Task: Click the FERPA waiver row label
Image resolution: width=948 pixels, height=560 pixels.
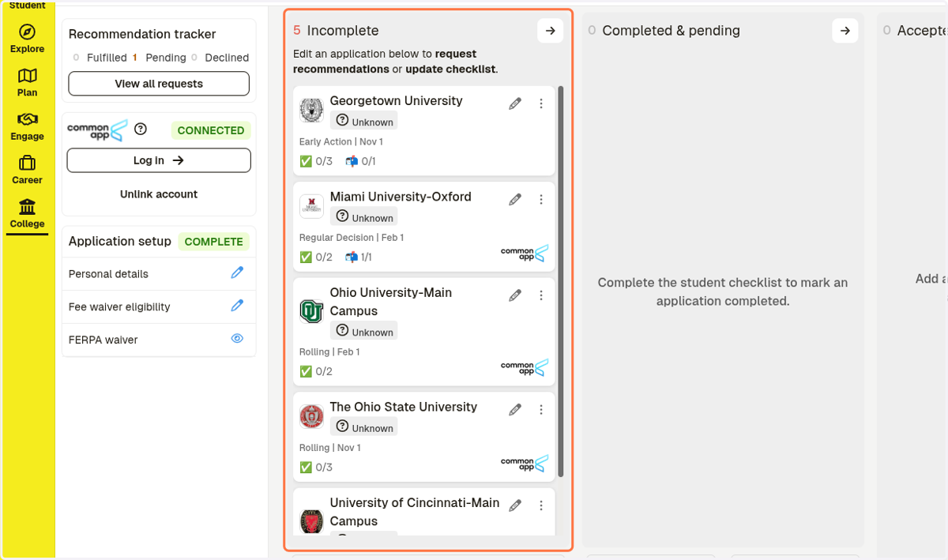Action: 103,340
